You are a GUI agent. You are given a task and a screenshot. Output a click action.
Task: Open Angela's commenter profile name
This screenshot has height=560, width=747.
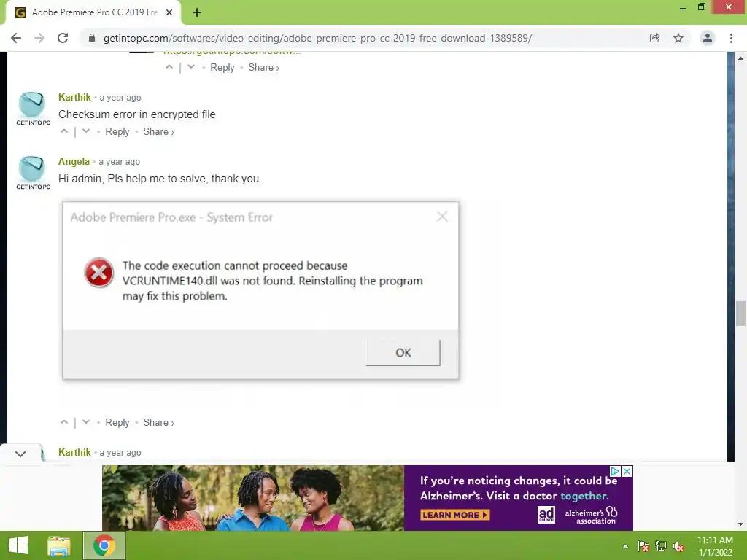(x=74, y=161)
